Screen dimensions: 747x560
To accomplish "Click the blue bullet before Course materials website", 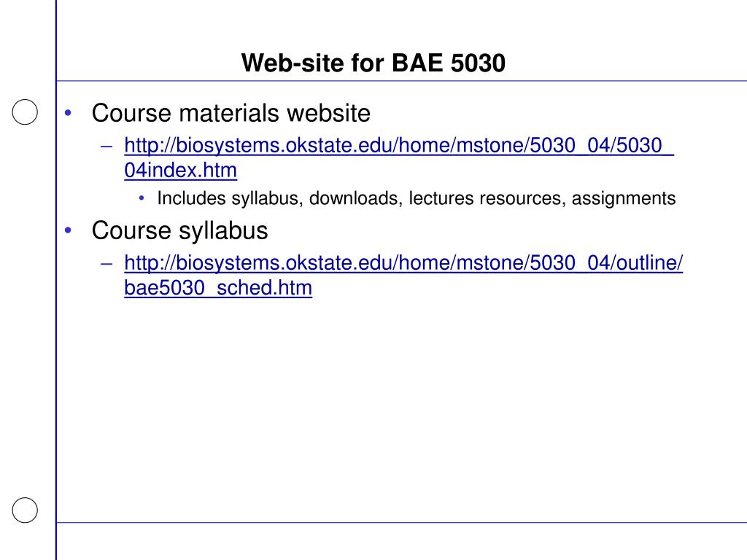I will pos(68,113).
